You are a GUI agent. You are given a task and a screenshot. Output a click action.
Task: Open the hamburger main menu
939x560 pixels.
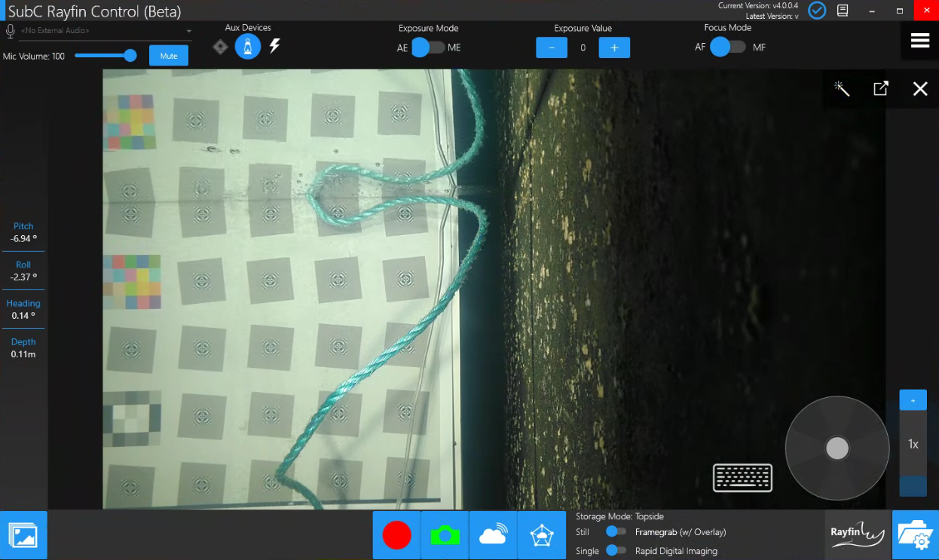click(x=919, y=41)
